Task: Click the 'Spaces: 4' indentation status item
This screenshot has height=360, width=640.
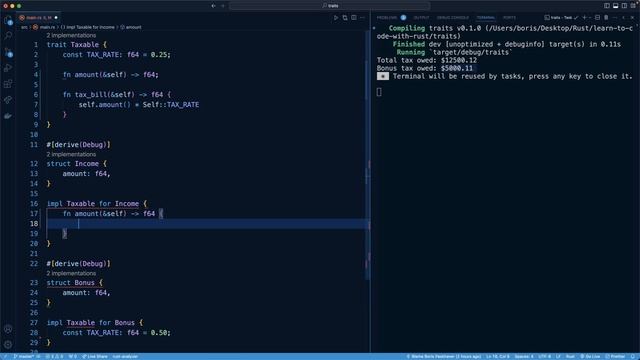Action: pyautogui.click(x=524, y=356)
